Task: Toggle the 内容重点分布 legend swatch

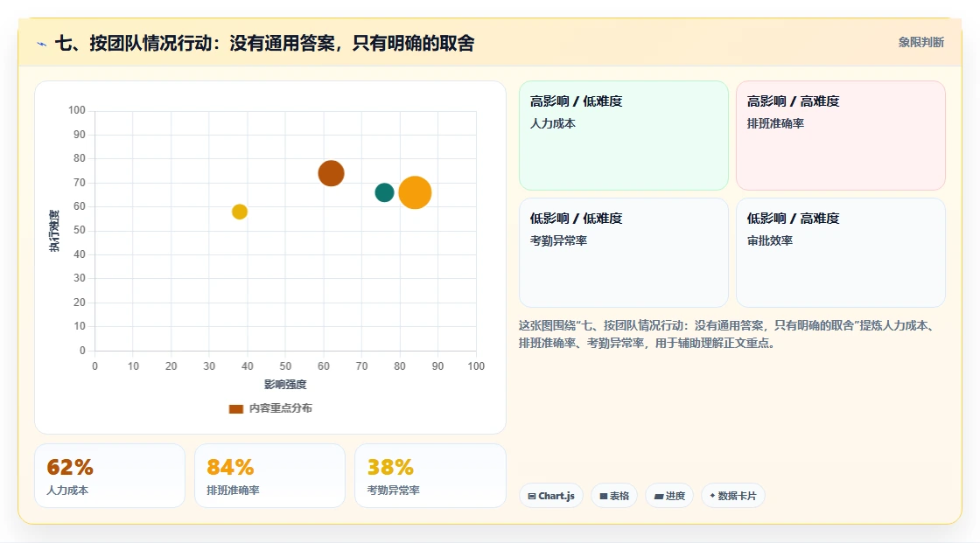Action: pos(235,408)
